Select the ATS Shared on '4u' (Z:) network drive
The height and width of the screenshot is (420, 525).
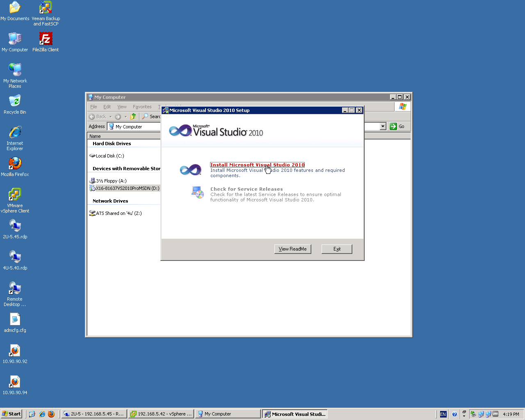pos(116,213)
